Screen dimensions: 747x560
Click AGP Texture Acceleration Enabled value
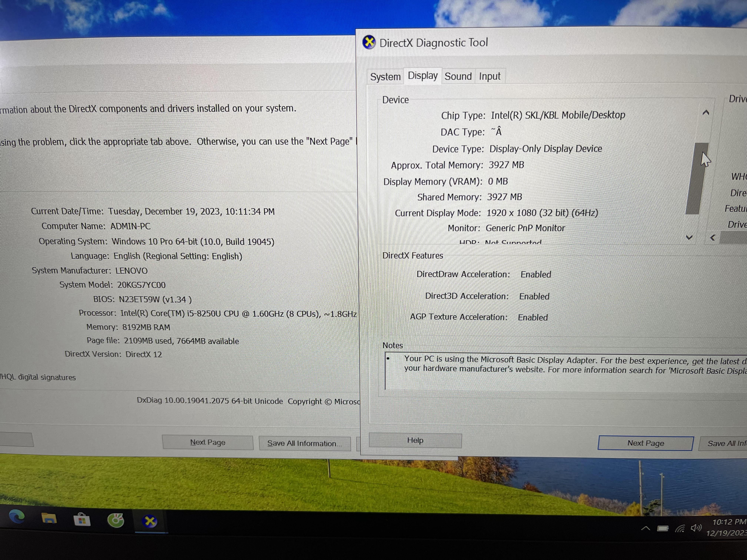click(533, 317)
